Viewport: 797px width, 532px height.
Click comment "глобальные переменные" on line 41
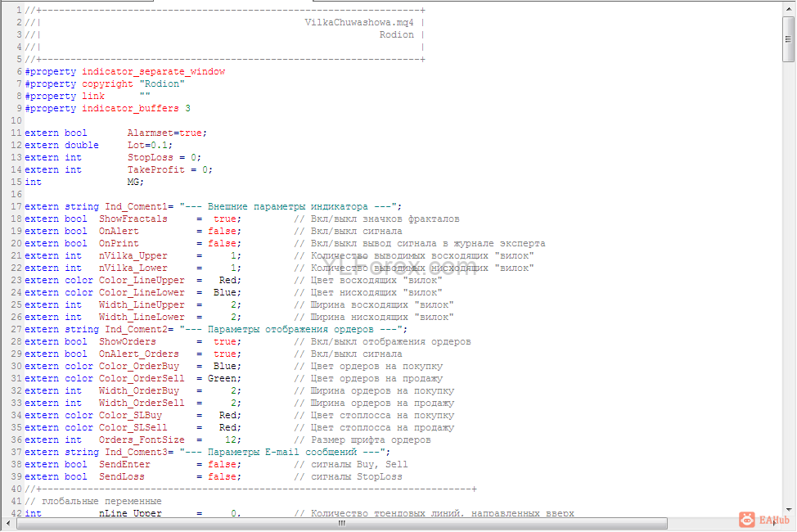101,502
